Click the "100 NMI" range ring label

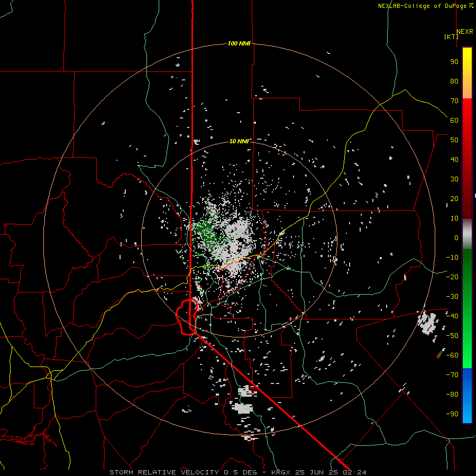(239, 44)
